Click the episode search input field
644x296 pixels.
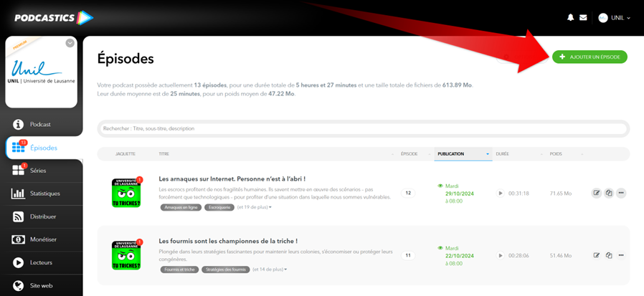click(x=363, y=129)
